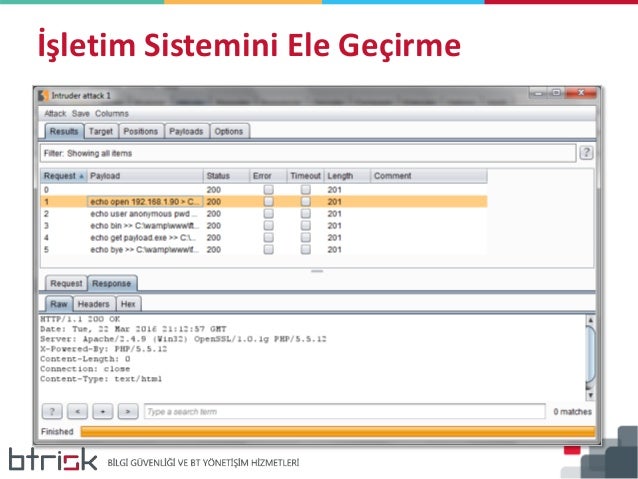Click the search help question mark button
Viewport: 638px width, 479px height.
tap(52, 411)
